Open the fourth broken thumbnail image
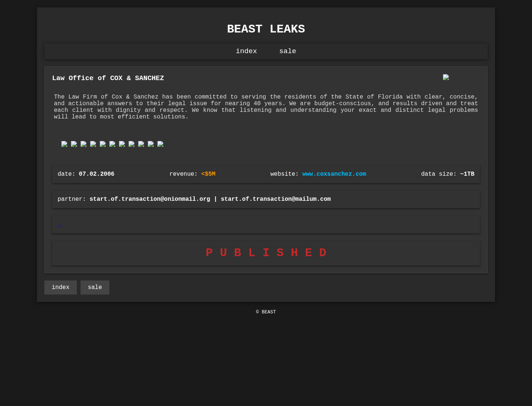The height and width of the screenshot is (406, 532). tap(93, 144)
